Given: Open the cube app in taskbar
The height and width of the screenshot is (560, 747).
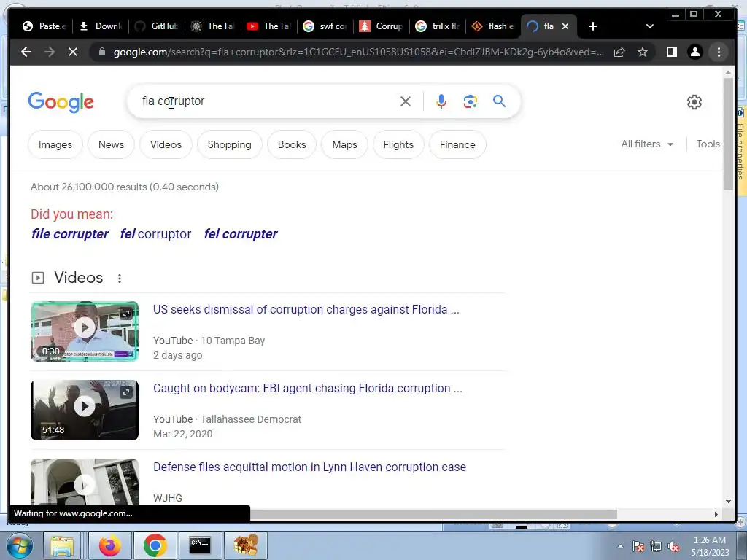Looking at the screenshot, I should (x=245, y=545).
